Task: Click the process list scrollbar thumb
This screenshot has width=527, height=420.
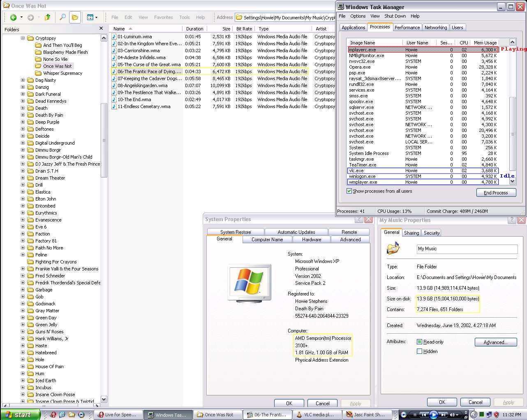Action: pyautogui.click(x=512, y=134)
